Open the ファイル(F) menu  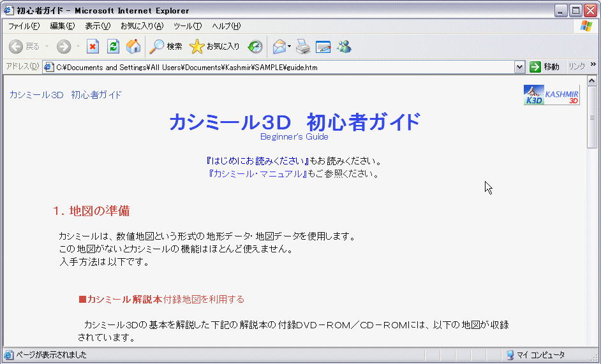click(24, 26)
